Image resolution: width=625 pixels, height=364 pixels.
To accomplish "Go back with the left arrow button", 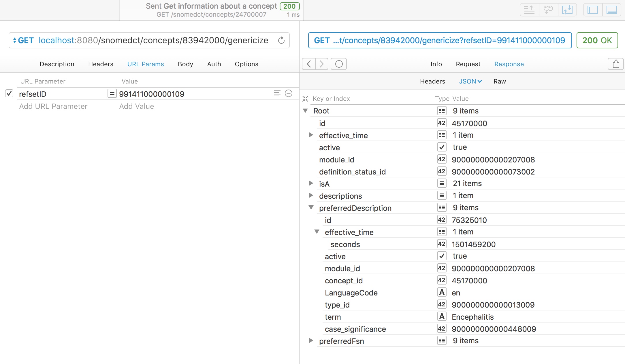I will [x=309, y=64].
